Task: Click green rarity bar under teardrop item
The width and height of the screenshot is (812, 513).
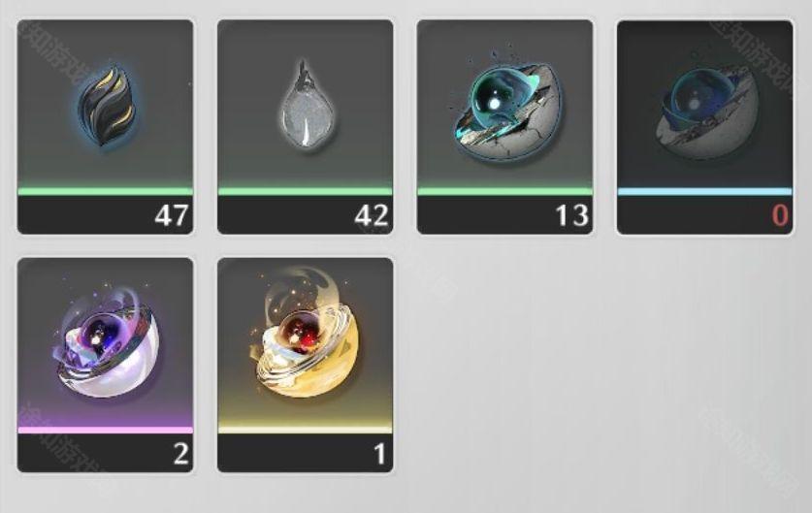Action: tap(306, 192)
